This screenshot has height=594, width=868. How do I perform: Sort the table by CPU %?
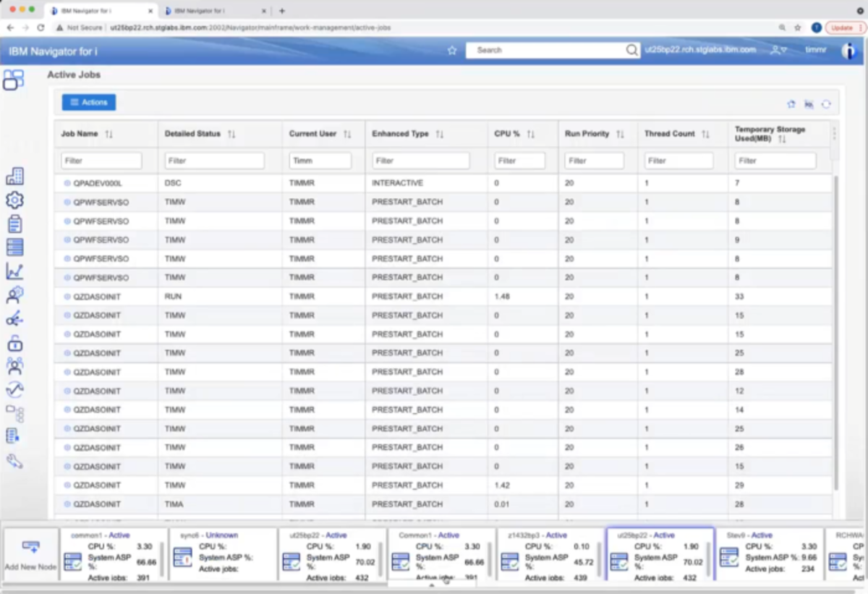[531, 135]
